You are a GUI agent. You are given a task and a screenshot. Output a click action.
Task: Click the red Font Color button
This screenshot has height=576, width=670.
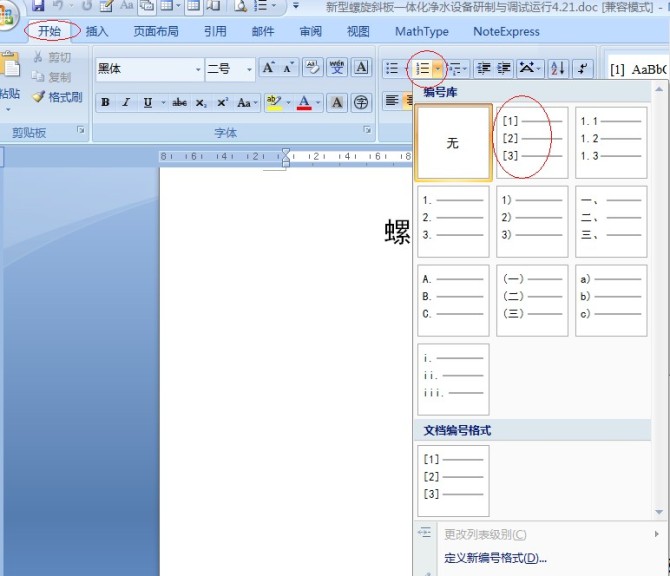(304, 103)
